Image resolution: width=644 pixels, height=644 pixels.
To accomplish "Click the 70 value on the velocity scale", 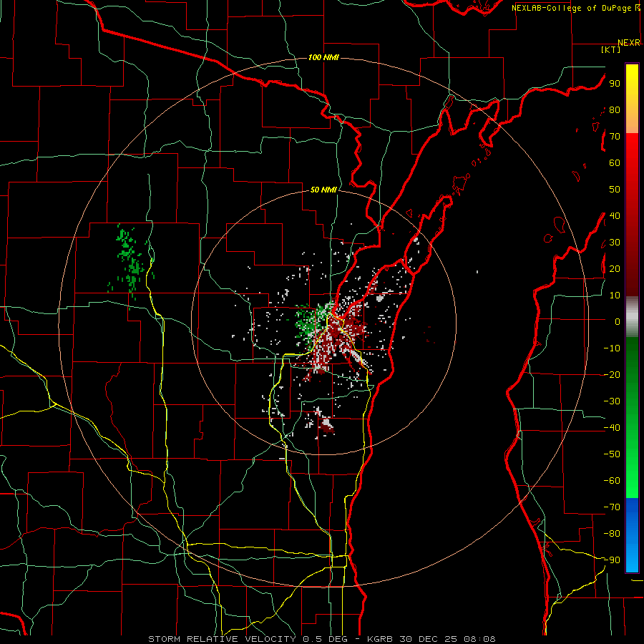I will point(615,137).
